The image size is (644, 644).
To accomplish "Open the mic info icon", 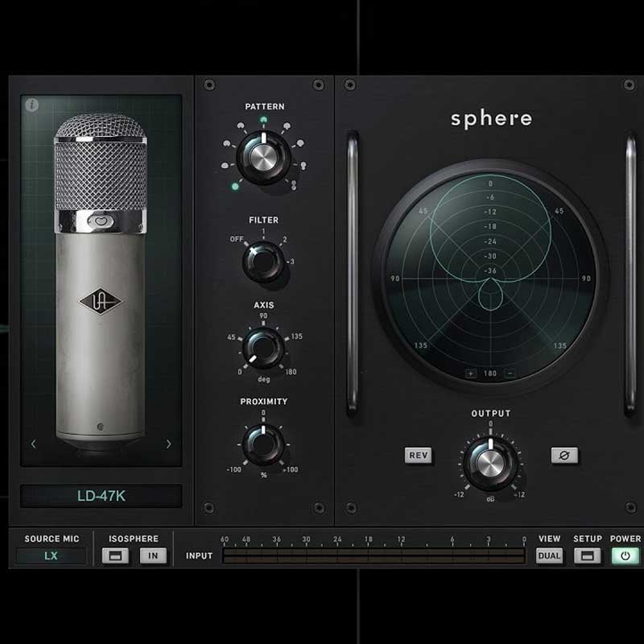I will pos(31,105).
